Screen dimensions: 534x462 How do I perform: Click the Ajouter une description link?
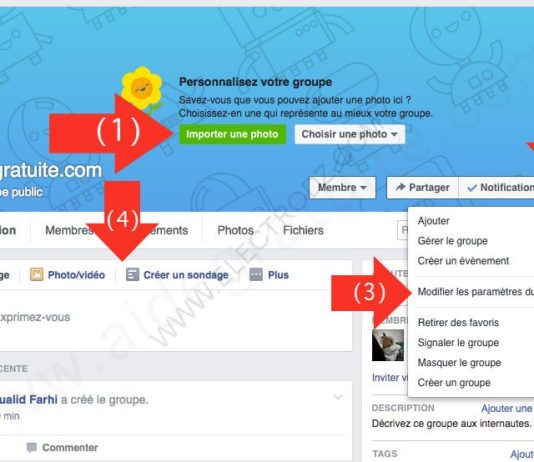click(x=507, y=408)
